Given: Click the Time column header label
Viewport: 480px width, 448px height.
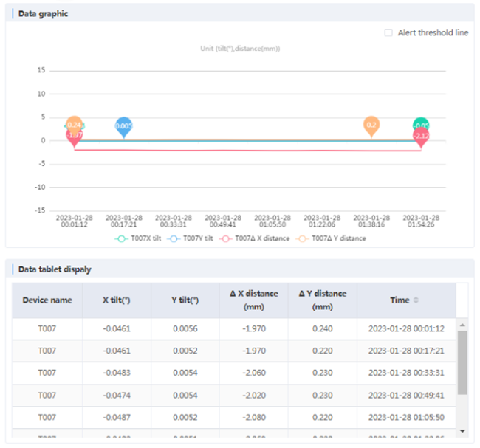Looking at the screenshot, I should click(400, 300).
